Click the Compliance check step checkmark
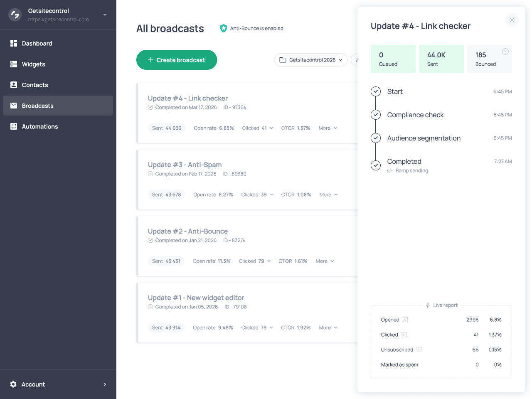 point(376,115)
